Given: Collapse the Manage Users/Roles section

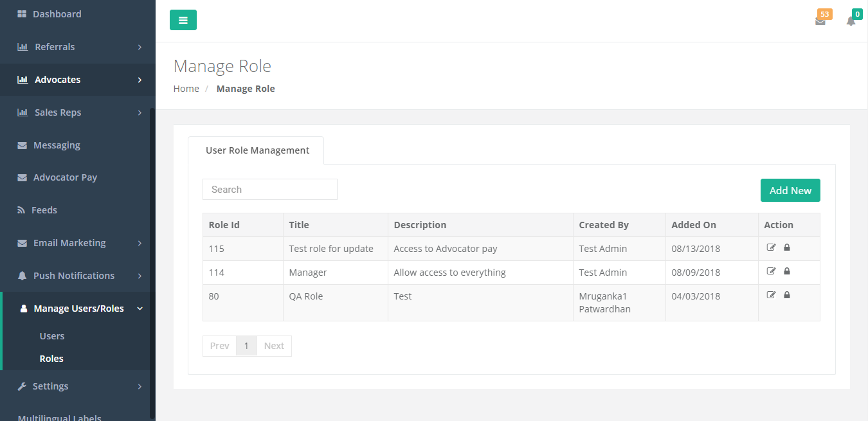Looking at the screenshot, I should click(78, 308).
